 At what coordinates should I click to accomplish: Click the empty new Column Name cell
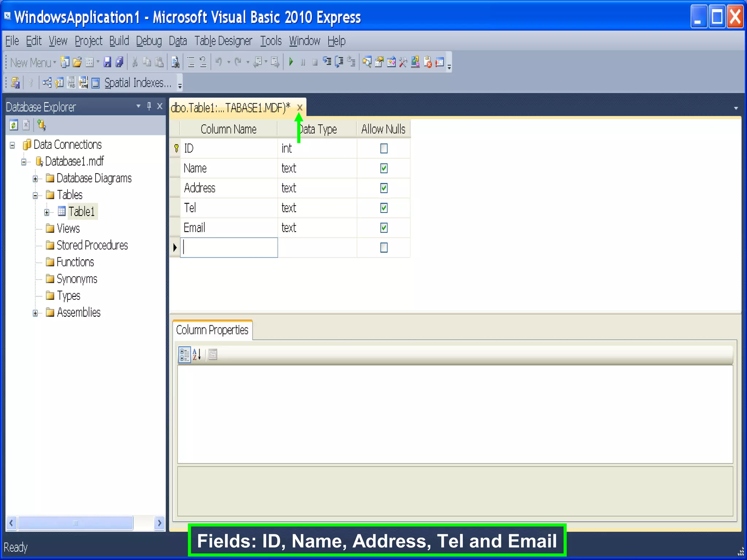pyautogui.click(x=229, y=248)
